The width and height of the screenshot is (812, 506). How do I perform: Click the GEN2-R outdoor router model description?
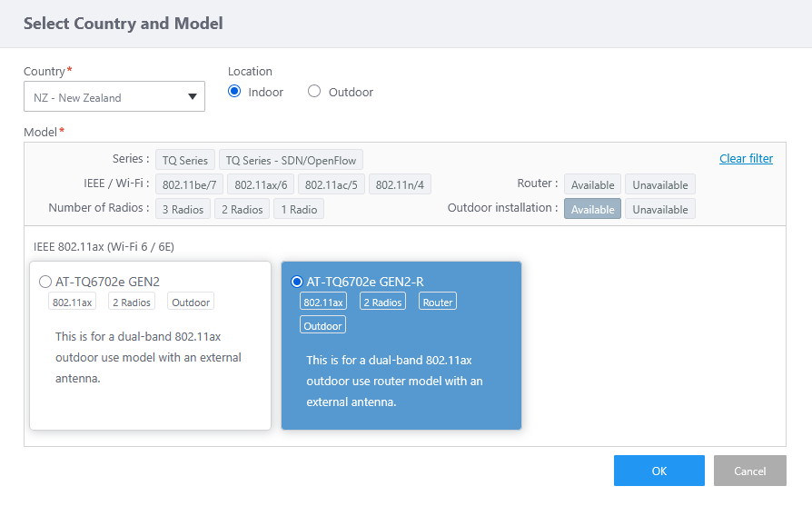394,381
